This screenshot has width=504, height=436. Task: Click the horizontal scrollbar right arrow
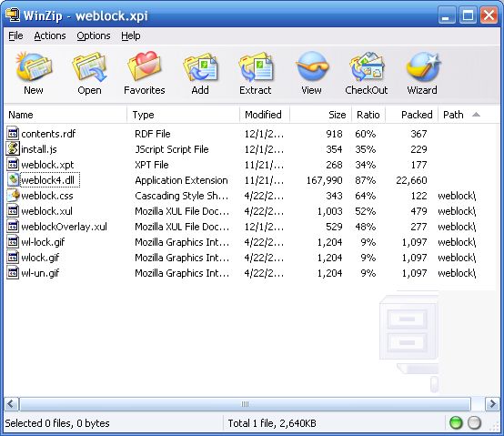pyautogui.click(x=492, y=403)
